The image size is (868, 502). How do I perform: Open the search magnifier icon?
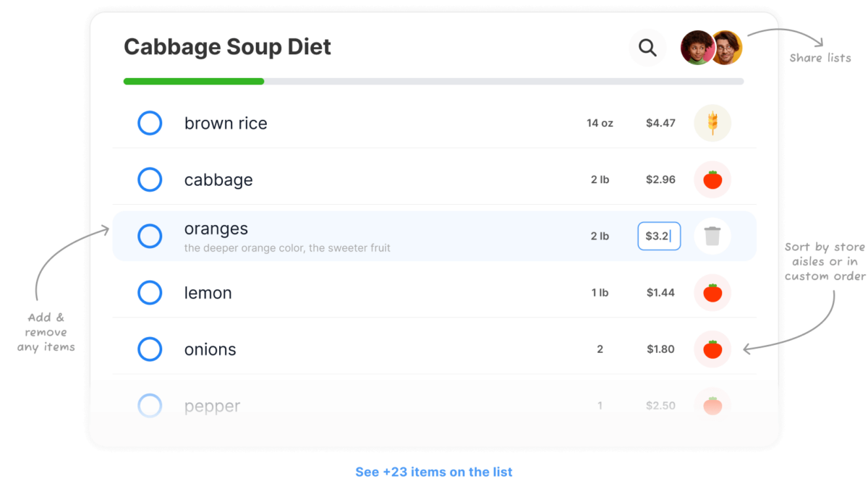pos(647,48)
